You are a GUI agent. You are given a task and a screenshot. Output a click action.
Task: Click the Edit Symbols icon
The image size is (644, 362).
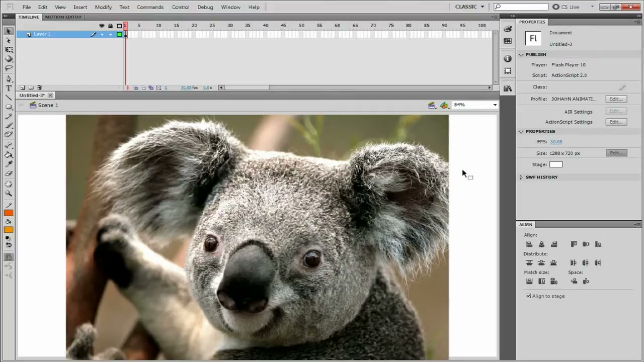[x=444, y=105]
